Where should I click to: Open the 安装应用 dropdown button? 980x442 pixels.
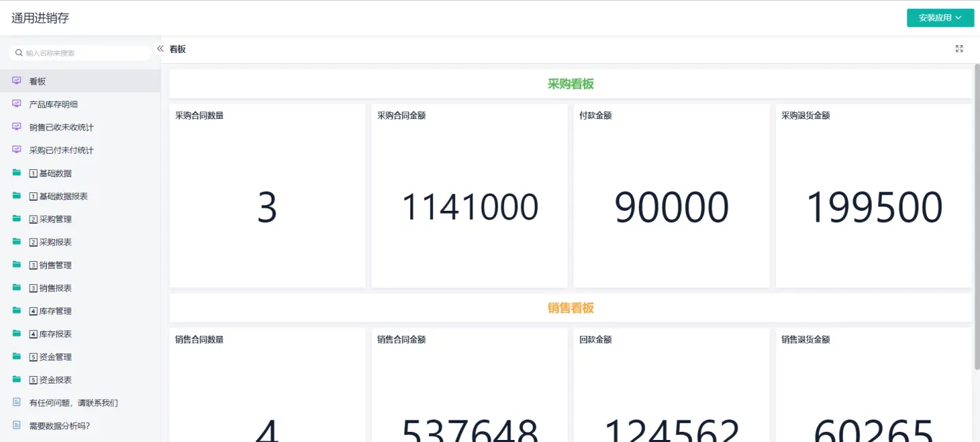pos(941,18)
